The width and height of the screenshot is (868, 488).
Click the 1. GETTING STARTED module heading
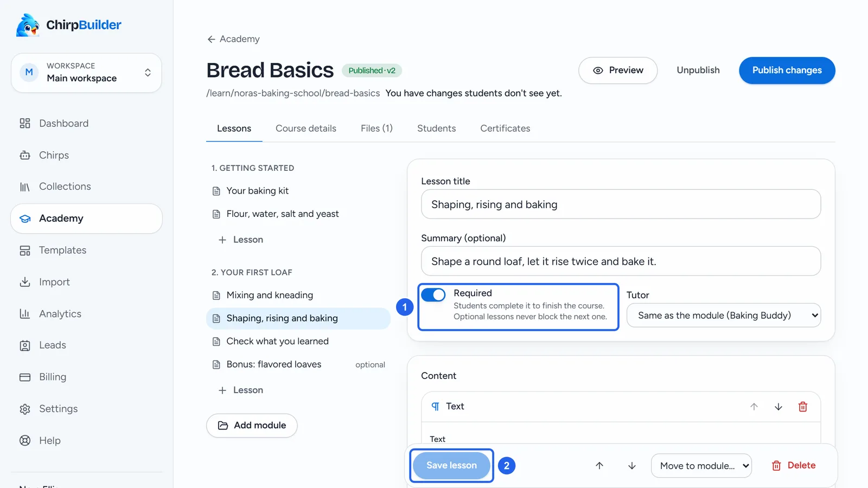253,168
